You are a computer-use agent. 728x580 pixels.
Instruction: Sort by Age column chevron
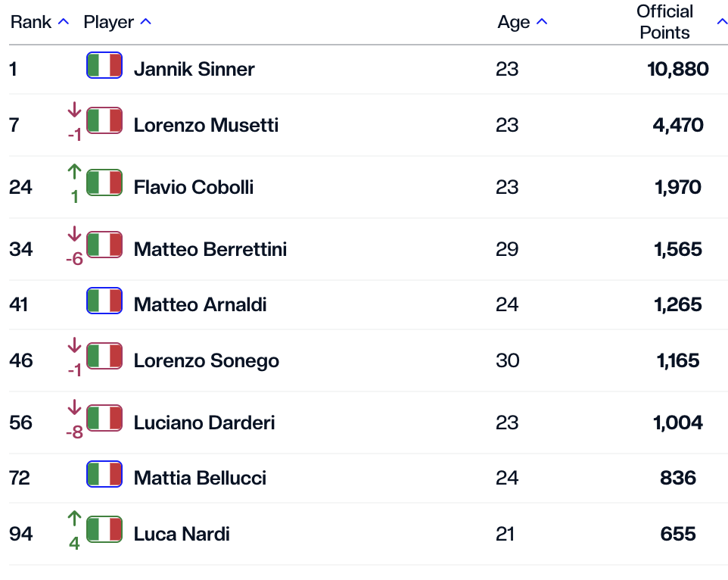(x=542, y=22)
